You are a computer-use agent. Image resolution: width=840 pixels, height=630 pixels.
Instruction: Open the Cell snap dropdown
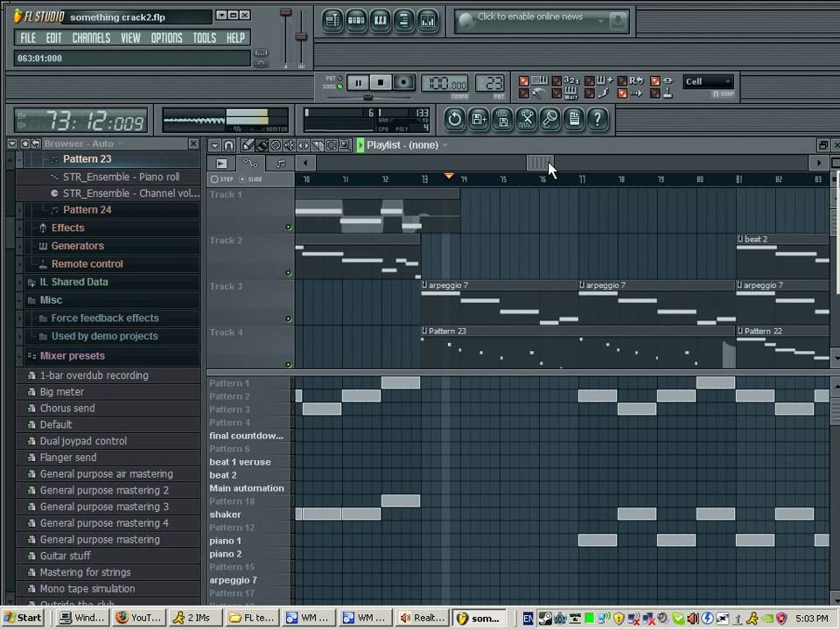coord(707,81)
